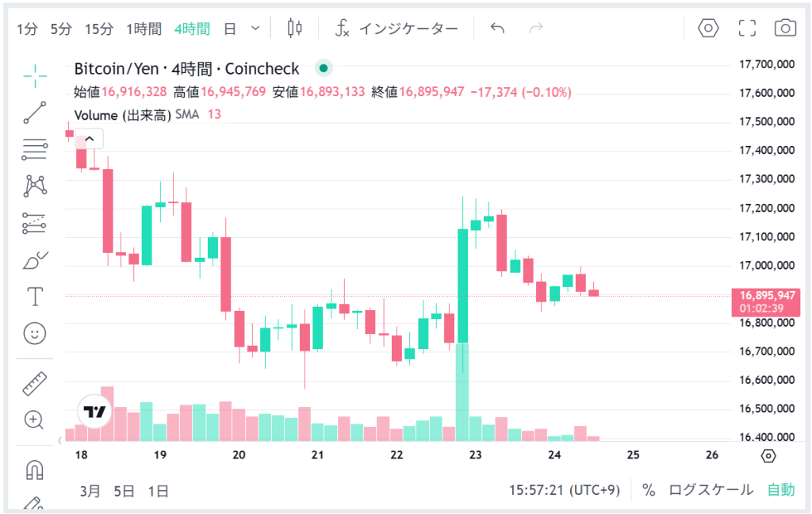
Task: Open the emoji icons tool
Action: 35,334
